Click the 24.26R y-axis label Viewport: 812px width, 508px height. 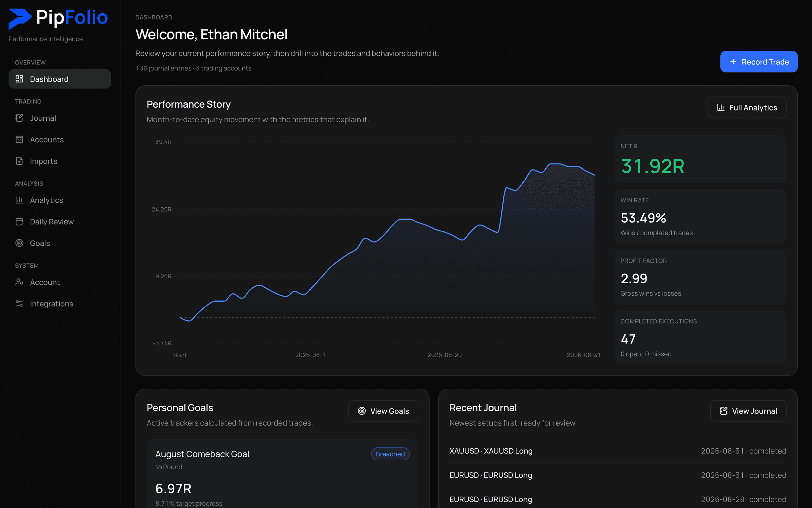(x=161, y=209)
